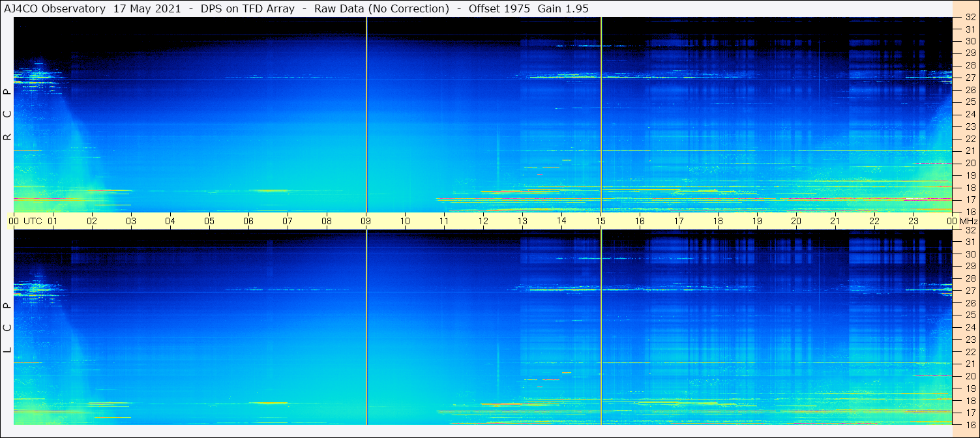
Task: Click green 15 UTC marker line in LCP panel
Action: pyautogui.click(x=601, y=327)
